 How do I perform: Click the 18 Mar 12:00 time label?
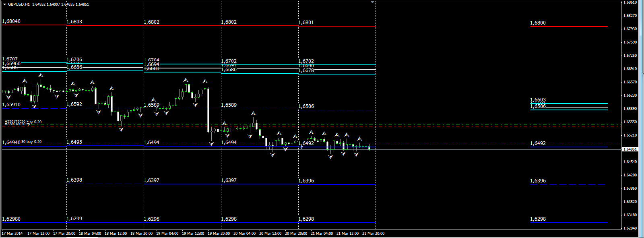pyautogui.click(x=116, y=234)
